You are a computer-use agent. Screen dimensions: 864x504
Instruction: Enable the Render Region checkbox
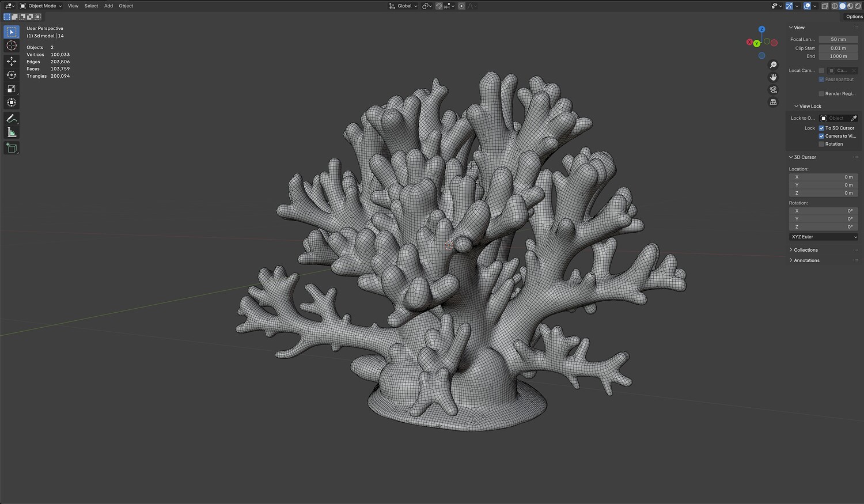tap(821, 94)
